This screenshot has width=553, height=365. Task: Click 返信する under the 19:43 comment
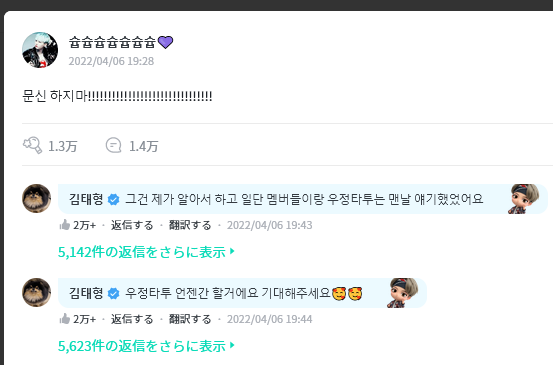[x=132, y=225]
